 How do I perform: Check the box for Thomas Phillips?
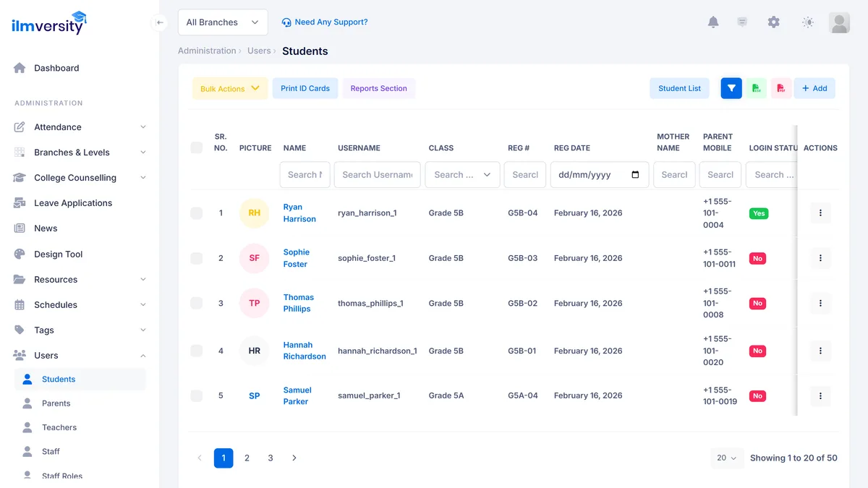tap(197, 304)
